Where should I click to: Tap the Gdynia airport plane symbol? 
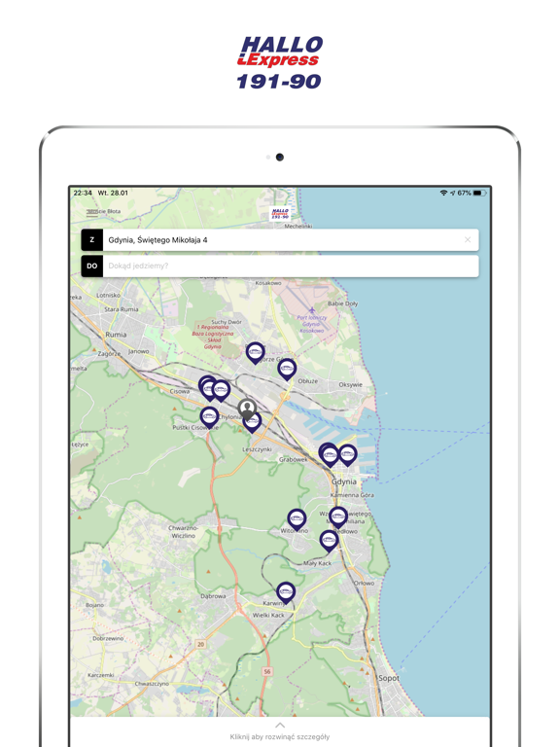(x=312, y=310)
